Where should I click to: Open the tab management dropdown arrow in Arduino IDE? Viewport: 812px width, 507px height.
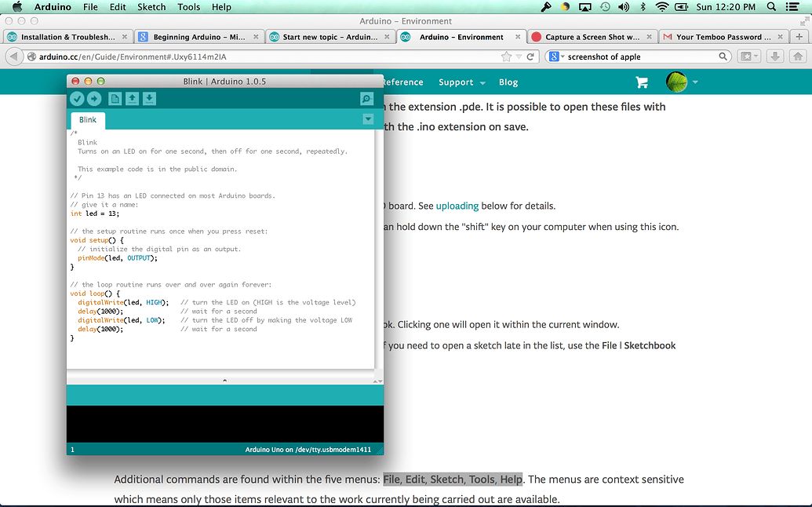368,119
